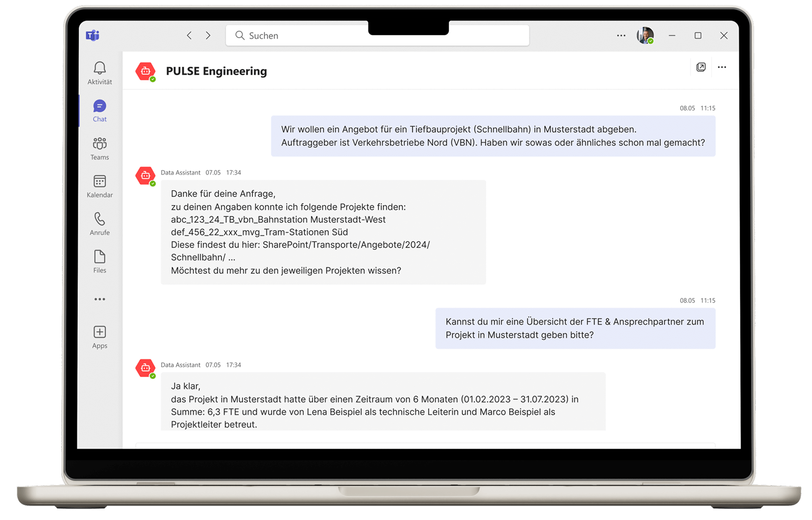The height and width of the screenshot is (520, 812).
Task: Open the Files section
Action: pos(99,261)
